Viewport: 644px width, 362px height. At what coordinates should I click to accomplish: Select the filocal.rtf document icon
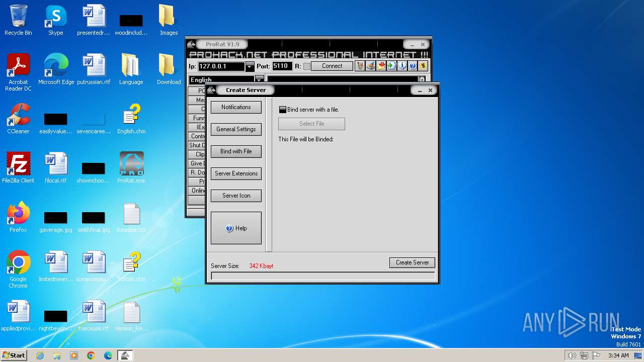(x=56, y=168)
